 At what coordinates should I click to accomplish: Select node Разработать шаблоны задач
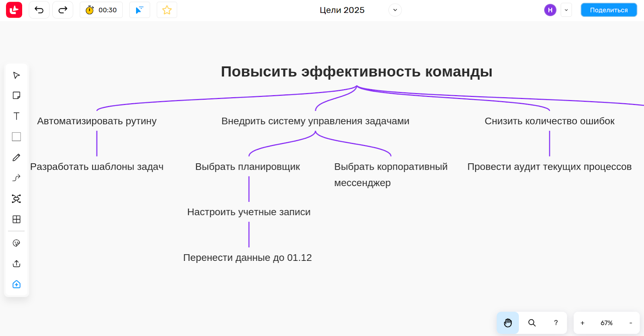click(x=97, y=166)
